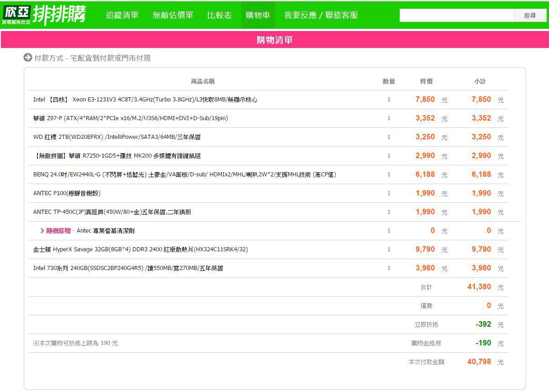The image size is (549, 392).
Task: Click the ANTEC TP-450C power supply name
Action: (x=112, y=212)
